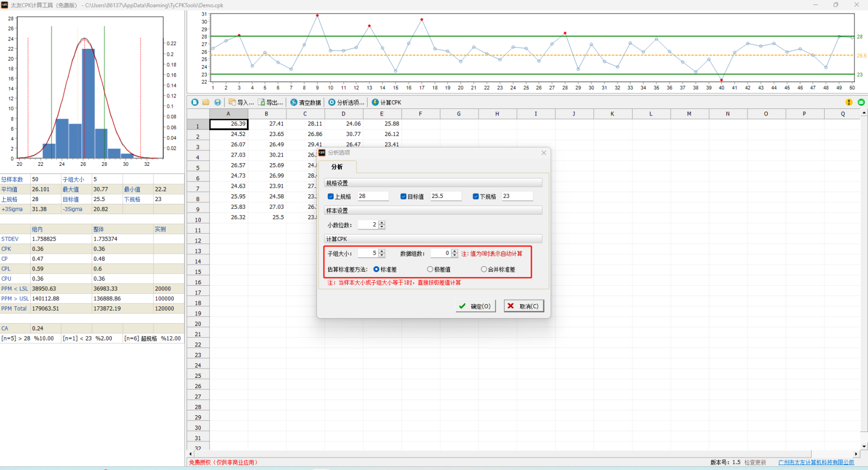The image size is (868, 470).
Task: Collapse the 样本设置 section header
Action: click(433, 210)
